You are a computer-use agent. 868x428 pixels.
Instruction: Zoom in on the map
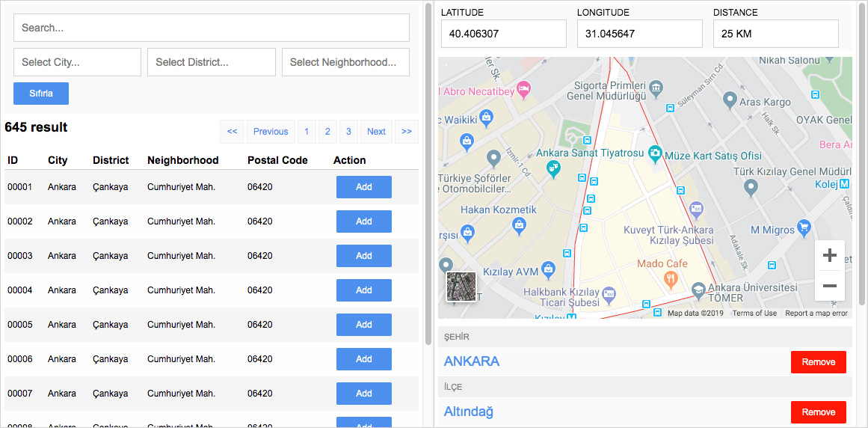829,256
